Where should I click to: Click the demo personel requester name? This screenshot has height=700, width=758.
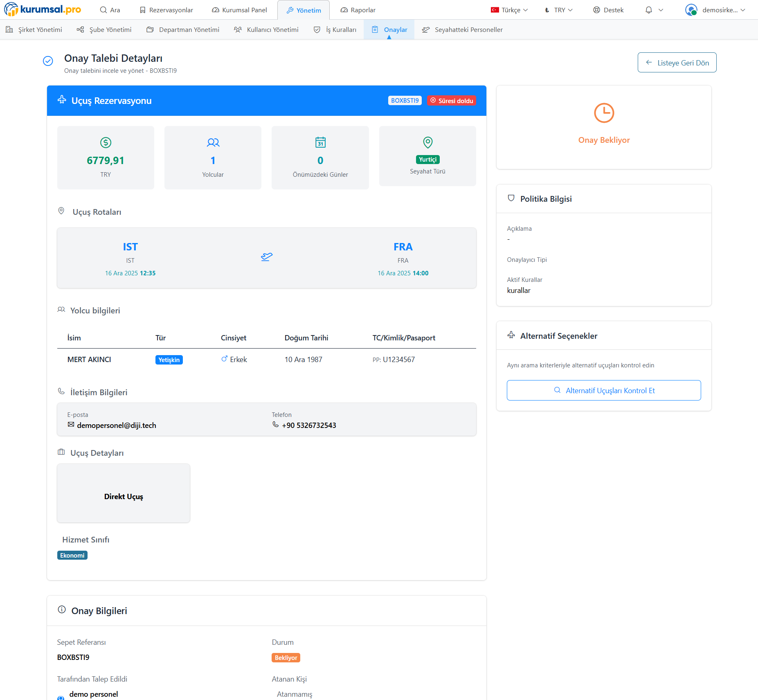94,694
